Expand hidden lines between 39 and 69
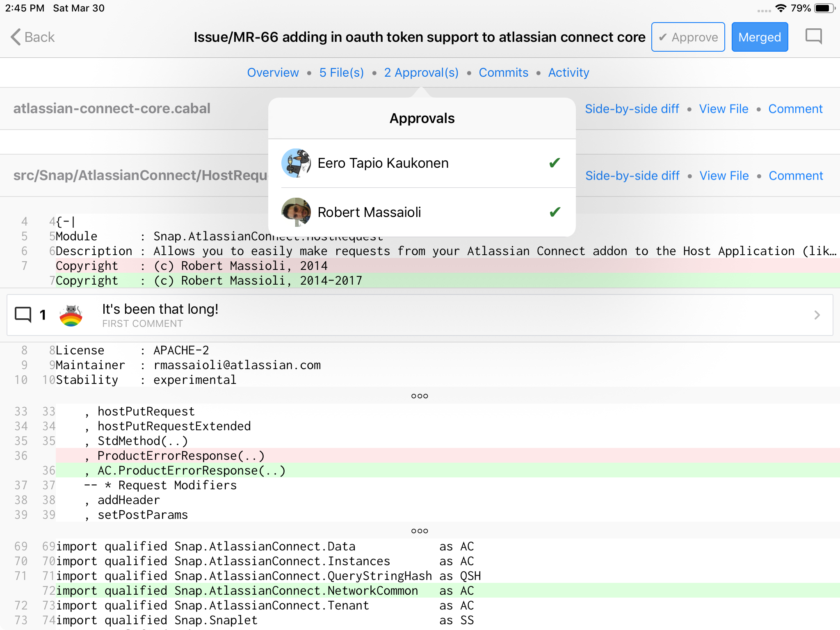The height and width of the screenshot is (630, 840). click(420, 531)
